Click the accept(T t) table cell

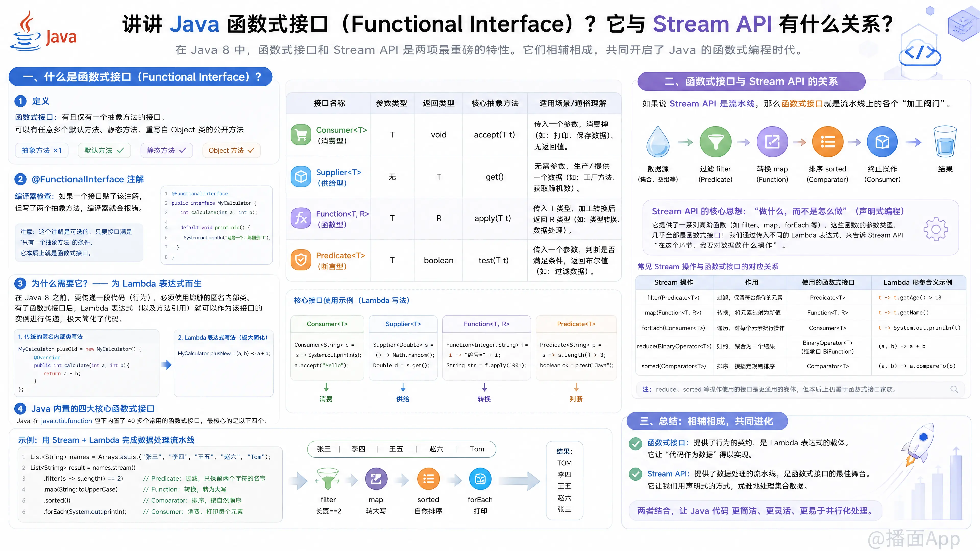click(495, 135)
